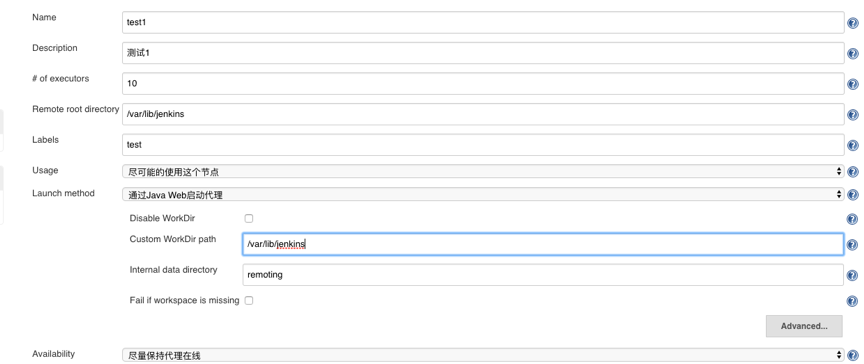Image resolution: width=864 pixels, height=364 pixels.
Task: Open help for Custom WorkDir path
Action: 852,245
